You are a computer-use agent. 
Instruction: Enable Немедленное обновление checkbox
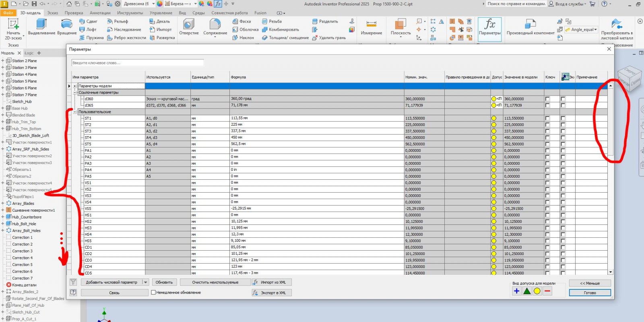(x=153, y=293)
